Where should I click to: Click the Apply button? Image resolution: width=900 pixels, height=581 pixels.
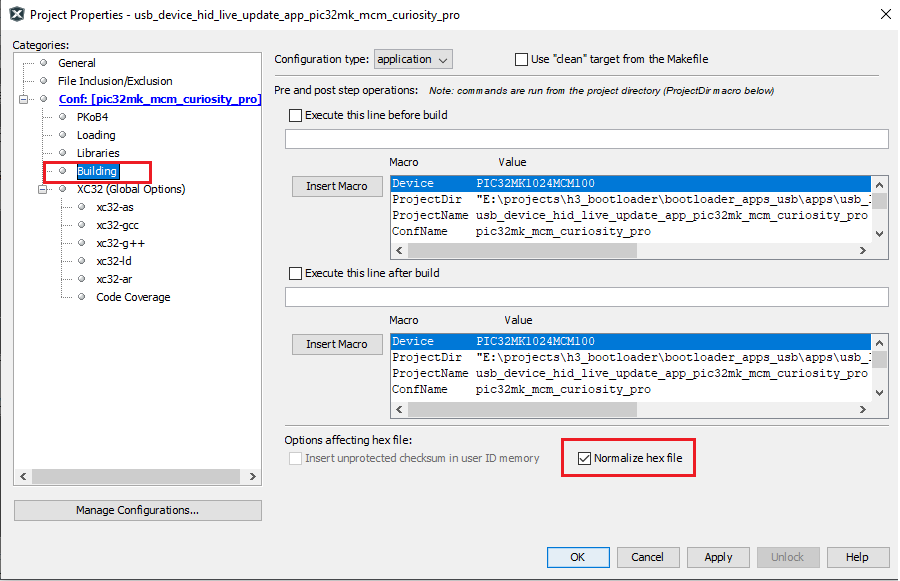718,557
